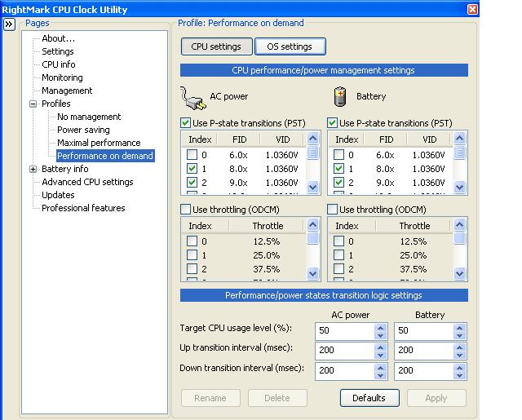Screen dimensions: 522x420
Task: Enable AC power Use P-state transitions checkbox
Action: click(x=185, y=123)
